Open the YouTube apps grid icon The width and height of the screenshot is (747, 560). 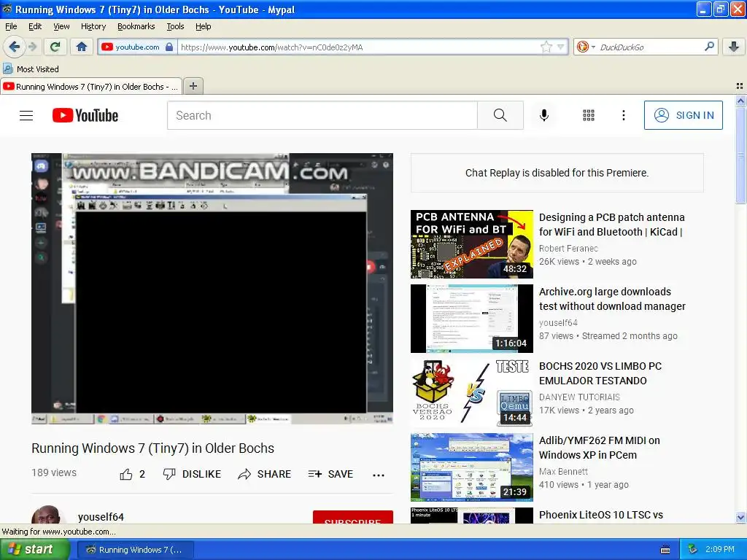589,115
